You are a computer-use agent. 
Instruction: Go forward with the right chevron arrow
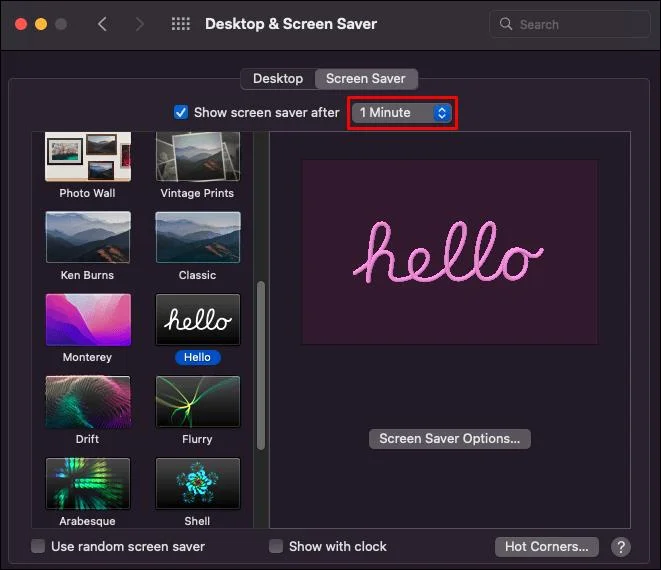pos(140,24)
